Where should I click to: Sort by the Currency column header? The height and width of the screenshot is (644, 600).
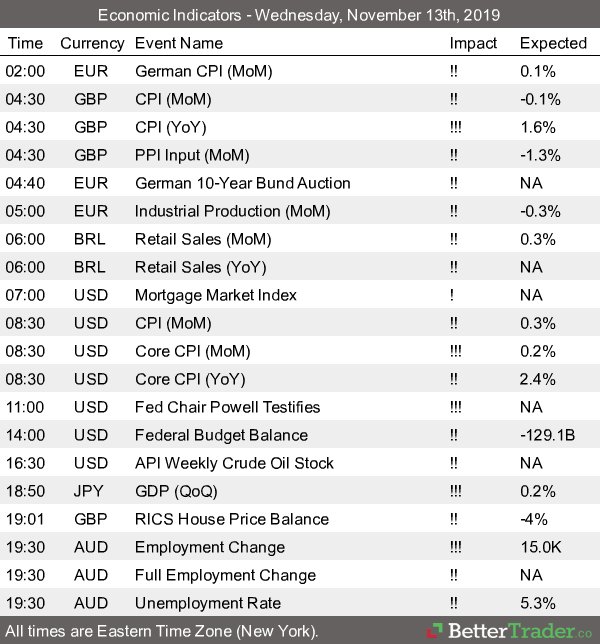pyautogui.click(x=92, y=43)
